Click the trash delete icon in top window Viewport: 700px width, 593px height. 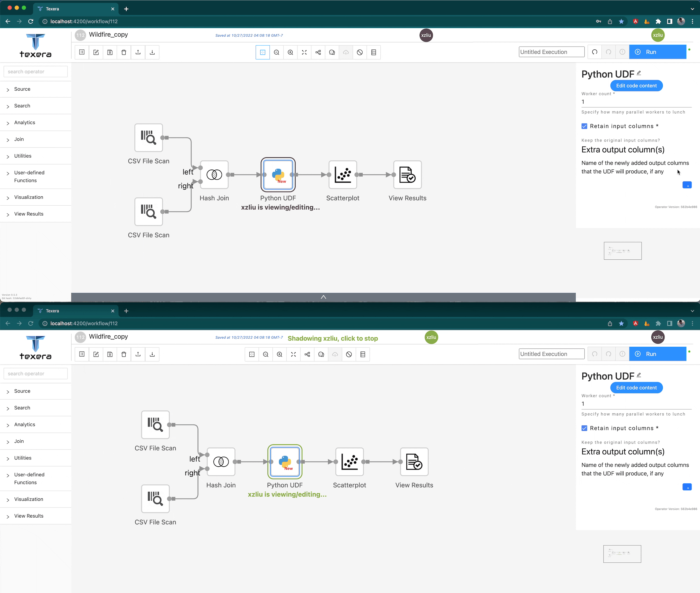tap(124, 53)
